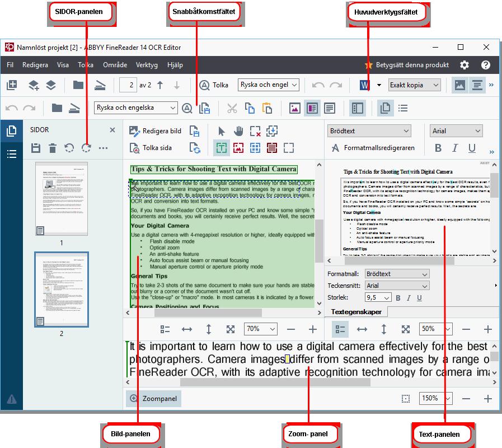Open the Område menu

(115, 65)
